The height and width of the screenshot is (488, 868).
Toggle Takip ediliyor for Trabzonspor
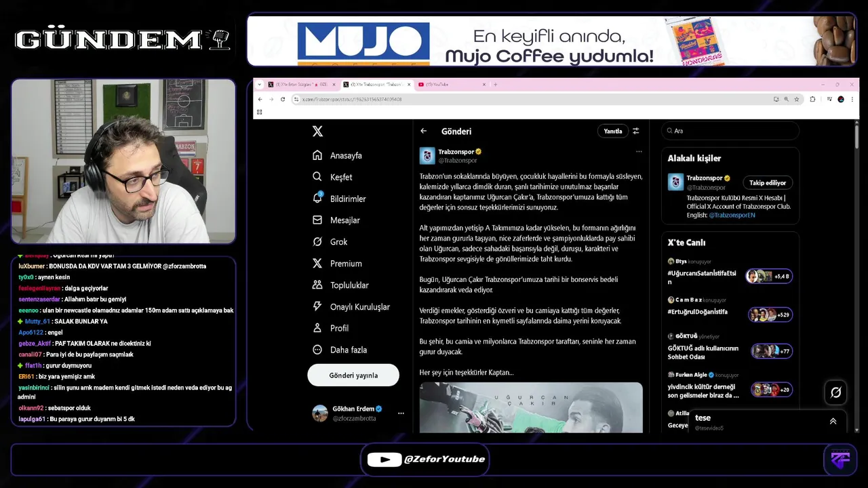768,183
